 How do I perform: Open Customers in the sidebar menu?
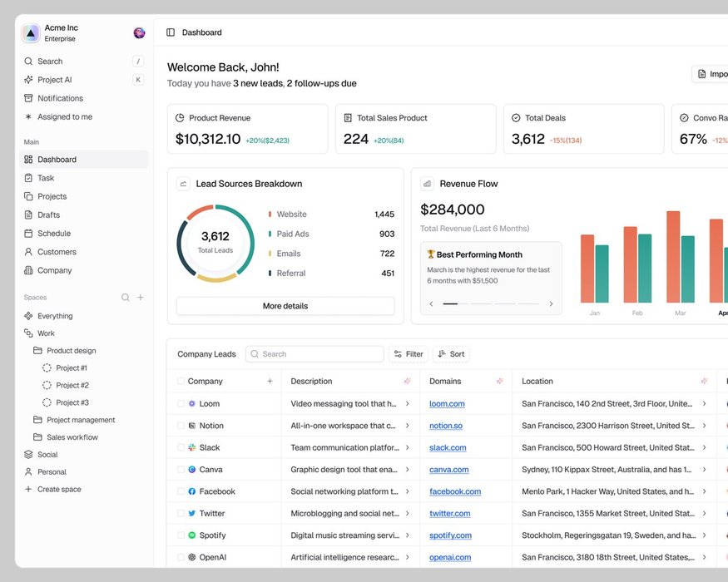pyautogui.click(x=57, y=252)
